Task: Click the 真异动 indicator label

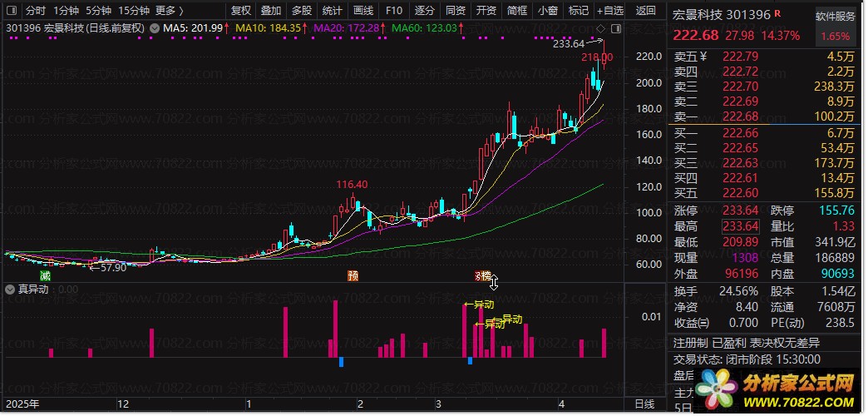Action: pyautogui.click(x=34, y=290)
